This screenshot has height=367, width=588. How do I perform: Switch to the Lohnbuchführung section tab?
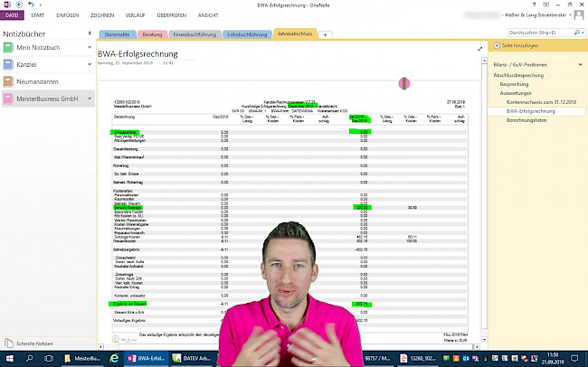[245, 34]
